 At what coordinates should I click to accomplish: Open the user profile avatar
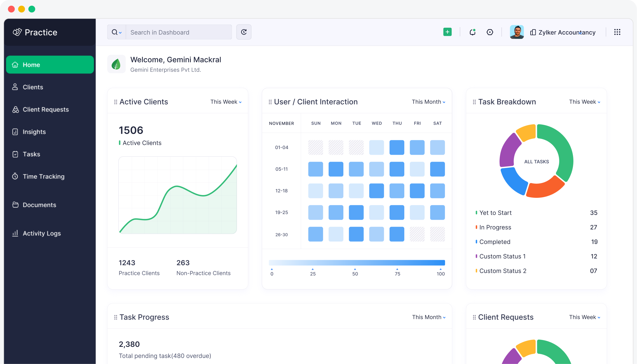(517, 32)
